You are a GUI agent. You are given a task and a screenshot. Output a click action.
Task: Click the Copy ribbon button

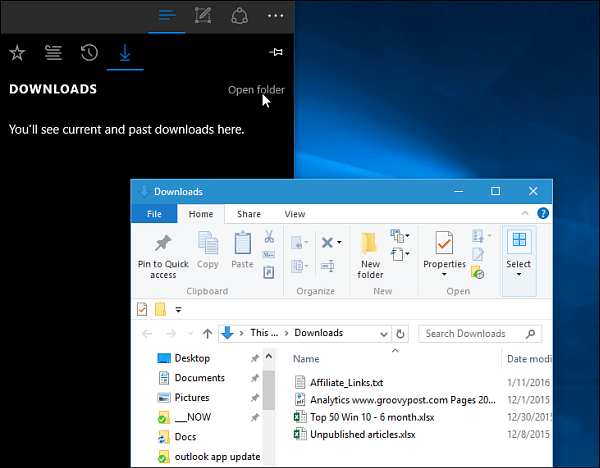[x=208, y=251]
